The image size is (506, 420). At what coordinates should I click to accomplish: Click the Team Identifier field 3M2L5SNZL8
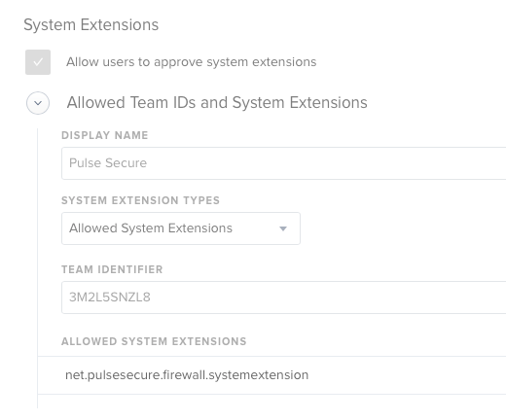pos(284,297)
